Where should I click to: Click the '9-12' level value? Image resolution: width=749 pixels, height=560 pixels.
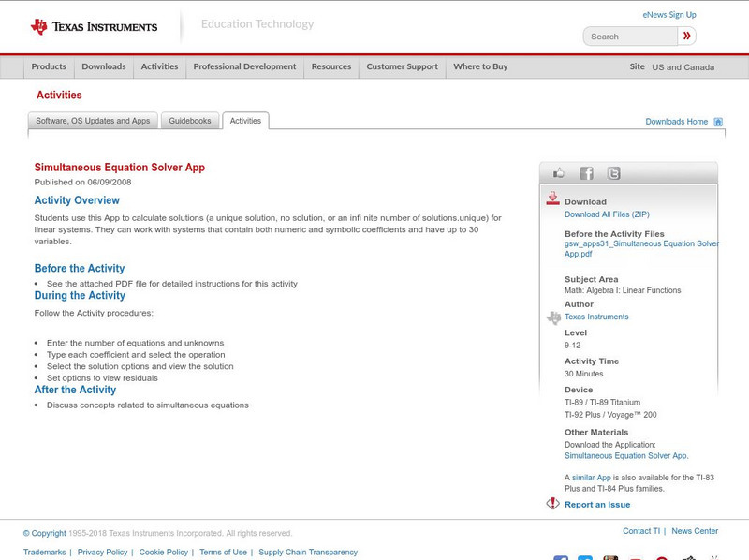point(572,345)
